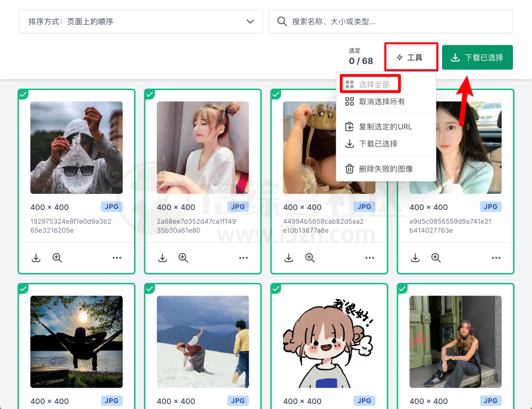Uncheck the woman by green door card

click(x=402, y=288)
